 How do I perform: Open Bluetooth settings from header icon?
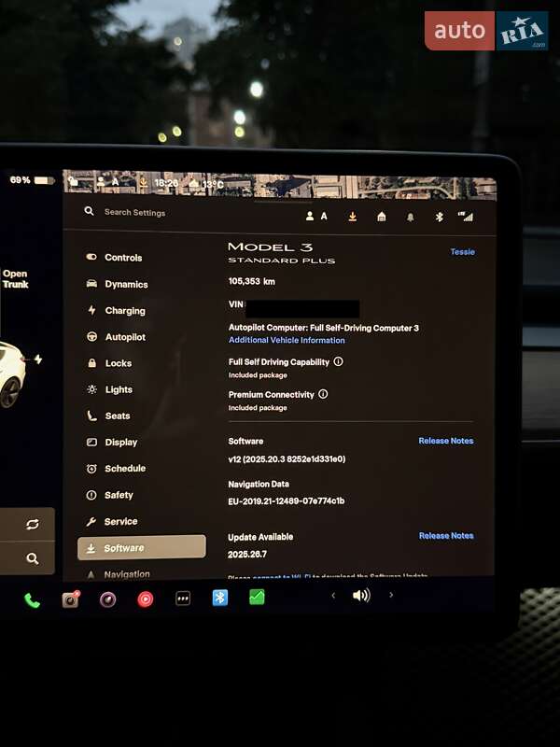pyautogui.click(x=439, y=217)
